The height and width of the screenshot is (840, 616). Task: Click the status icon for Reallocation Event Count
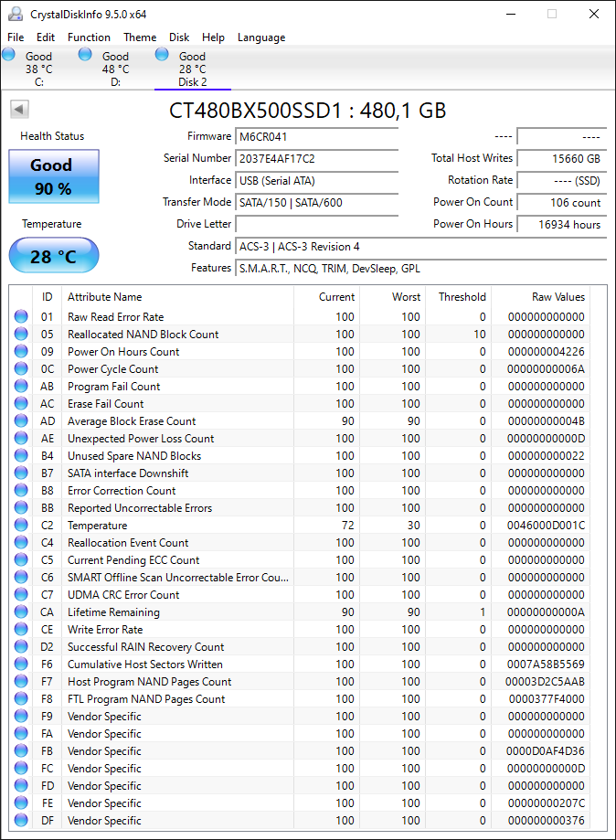coord(21,542)
